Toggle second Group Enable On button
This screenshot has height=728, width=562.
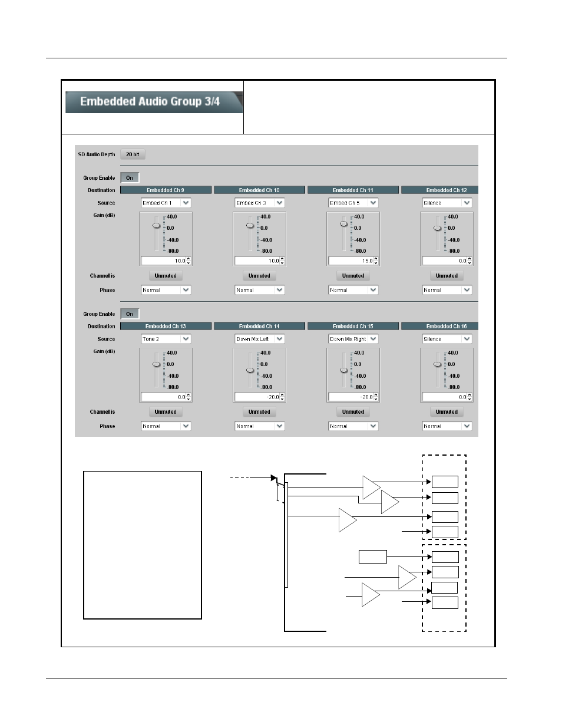[x=130, y=314]
